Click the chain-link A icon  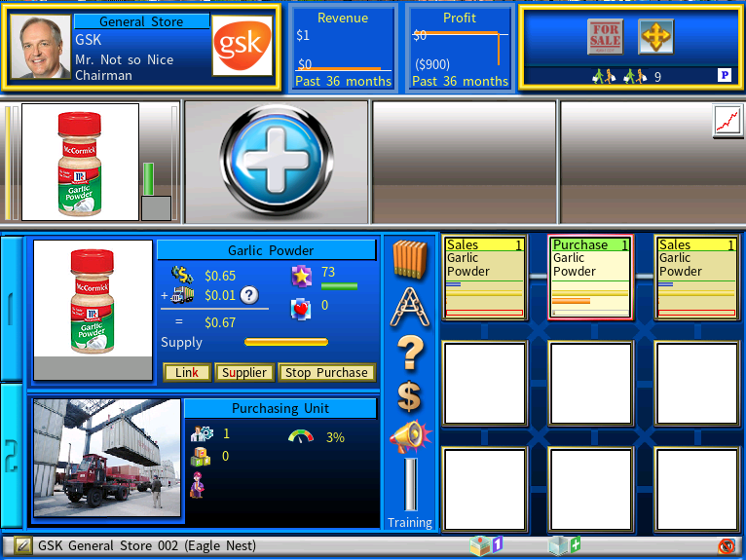(x=410, y=307)
